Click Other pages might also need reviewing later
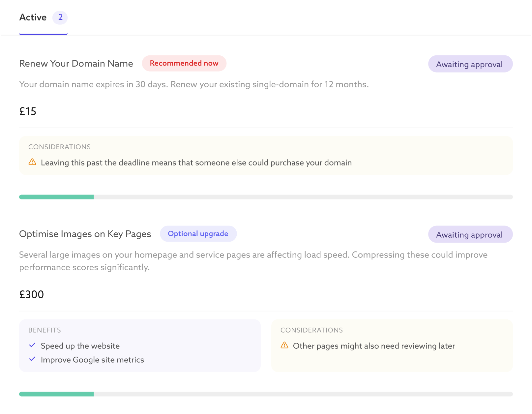 374,346
